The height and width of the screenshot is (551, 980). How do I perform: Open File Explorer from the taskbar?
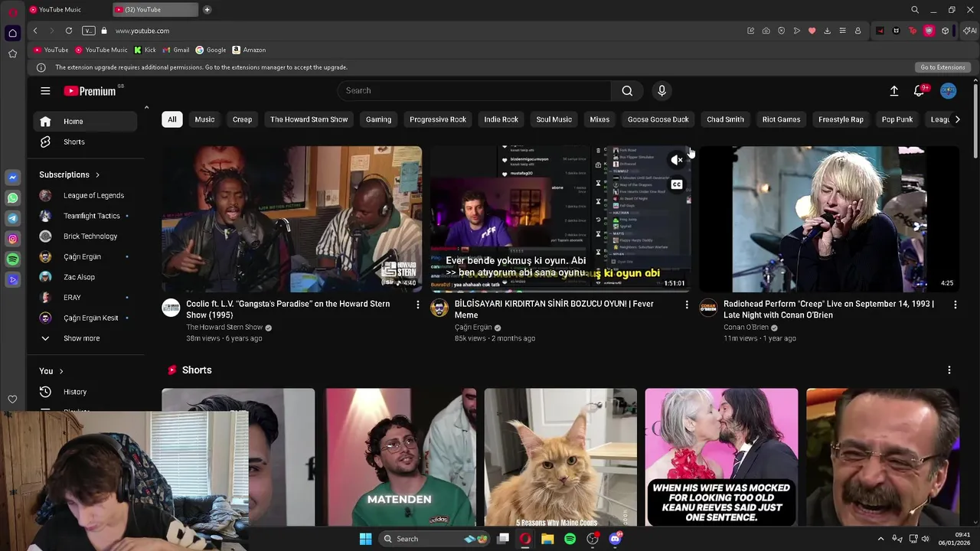pyautogui.click(x=547, y=539)
